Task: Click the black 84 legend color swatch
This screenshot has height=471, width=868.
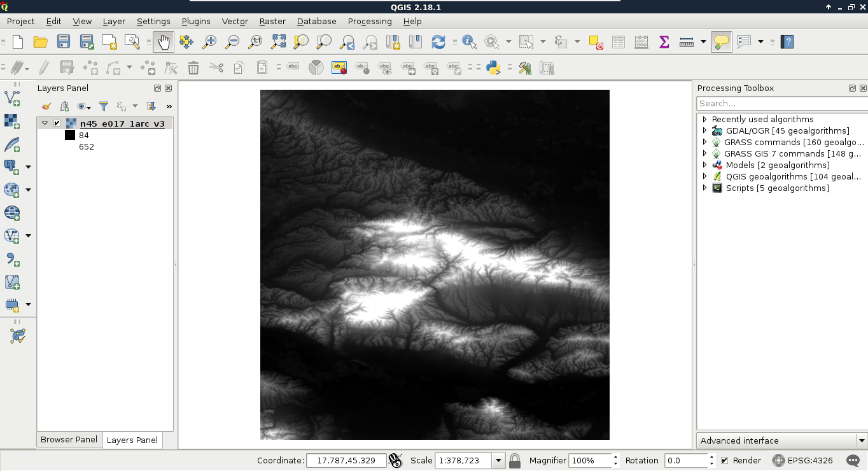Action: 70,135
